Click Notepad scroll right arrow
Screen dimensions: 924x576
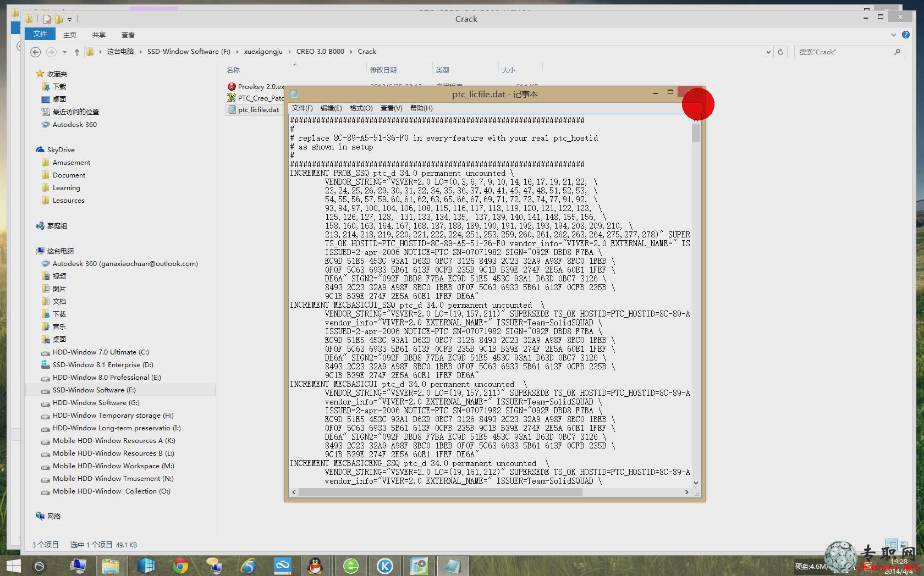click(x=686, y=492)
